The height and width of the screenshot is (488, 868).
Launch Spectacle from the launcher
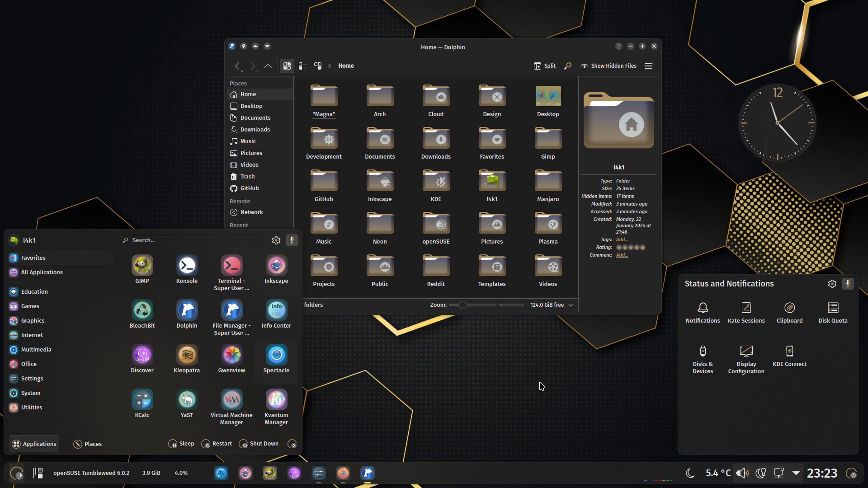276,359
